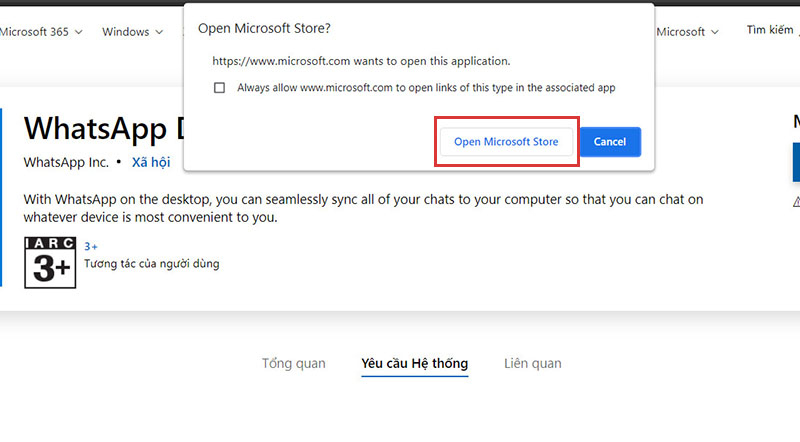The width and height of the screenshot is (800, 442).
Task: Click the WhatsApp desktop description paragraph
Action: click(363, 208)
